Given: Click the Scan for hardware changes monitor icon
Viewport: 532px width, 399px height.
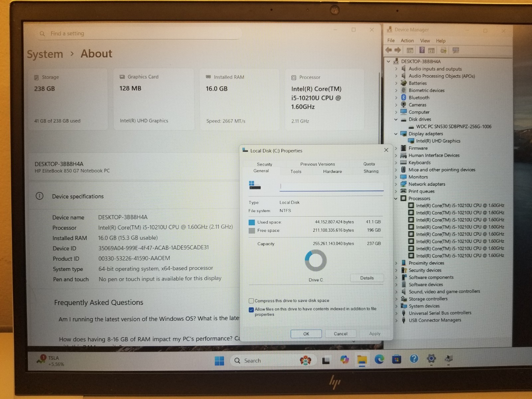Looking at the screenshot, I should click(x=456, y=50).
